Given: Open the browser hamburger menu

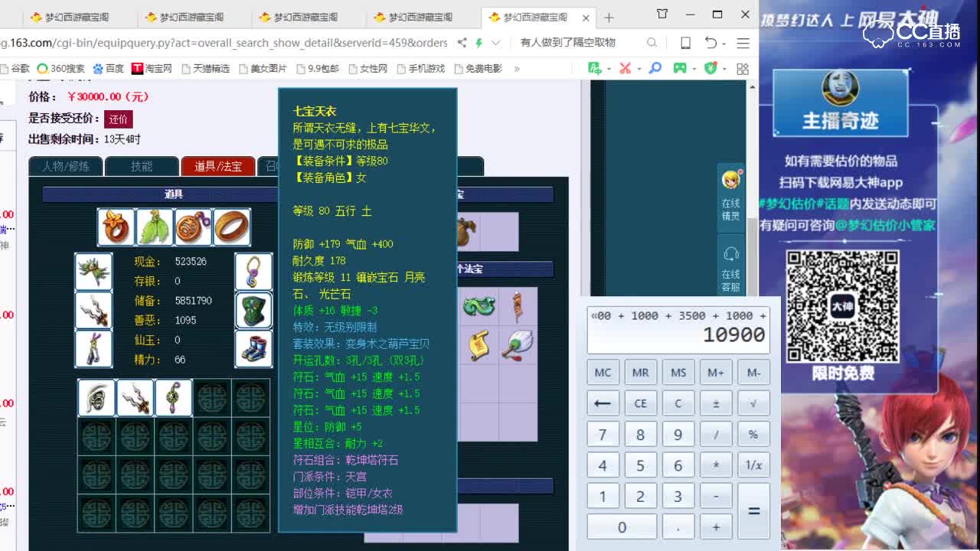Looking at the screenshot, I should 743,43.
